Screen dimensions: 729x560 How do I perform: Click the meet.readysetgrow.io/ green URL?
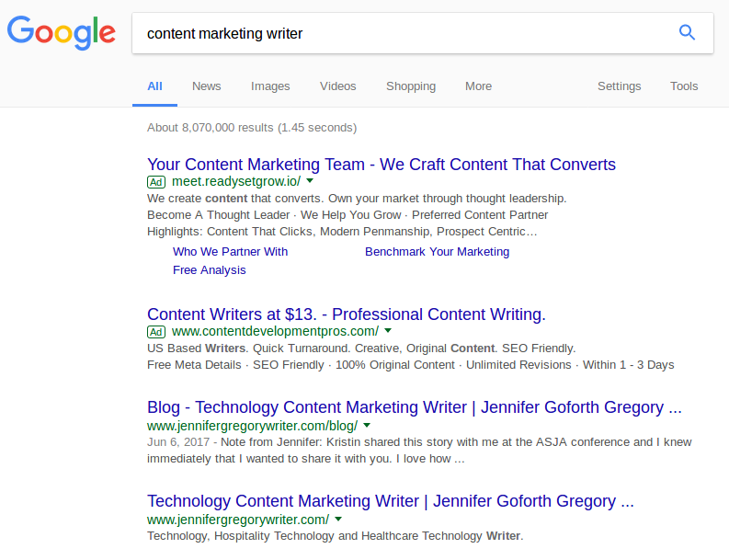(236, 181)
